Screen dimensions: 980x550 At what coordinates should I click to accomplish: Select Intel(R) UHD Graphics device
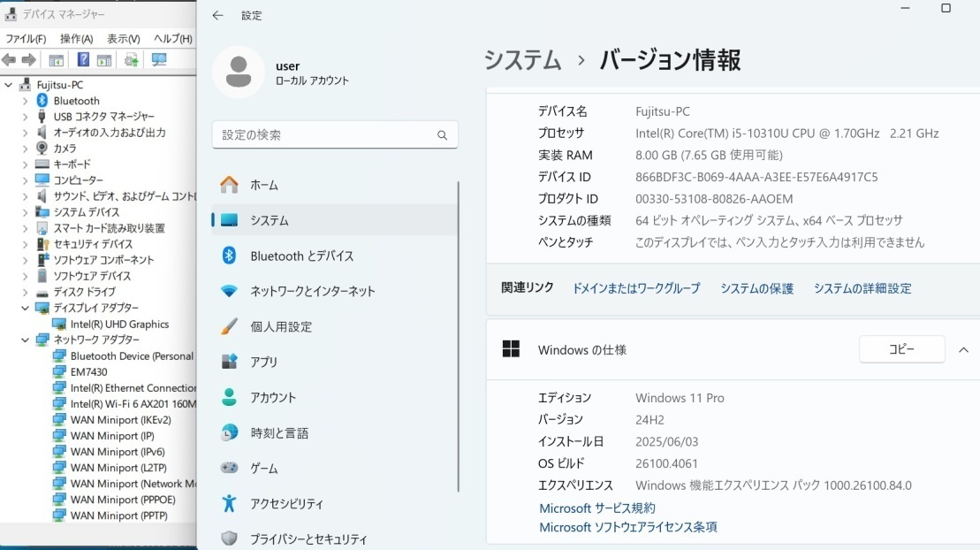tap(119, 325)
